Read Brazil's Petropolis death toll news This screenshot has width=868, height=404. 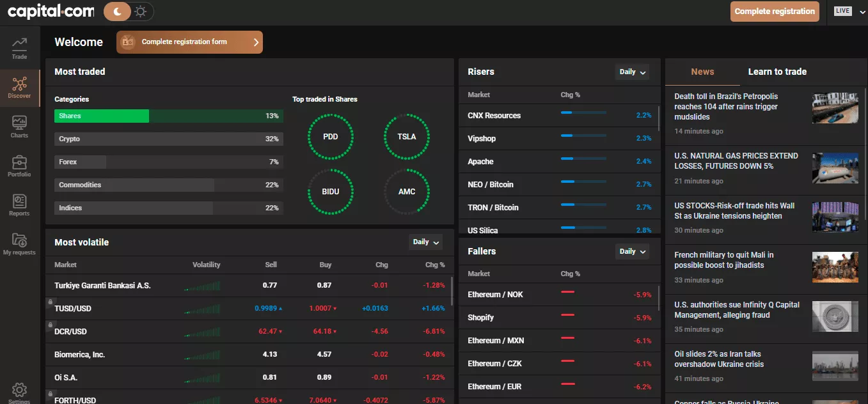[726, 107]
